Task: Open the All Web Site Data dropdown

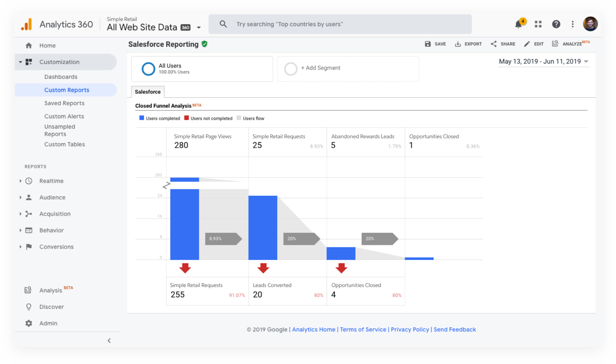Action: [199, 27]
